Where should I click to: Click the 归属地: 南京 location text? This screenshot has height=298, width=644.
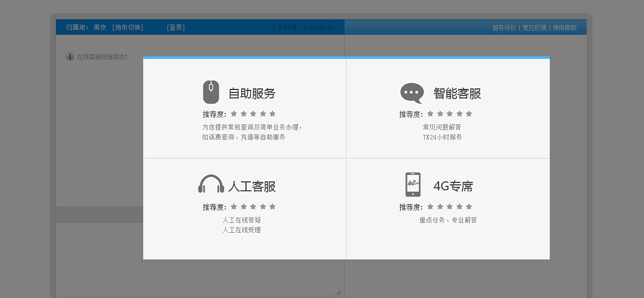86,27
